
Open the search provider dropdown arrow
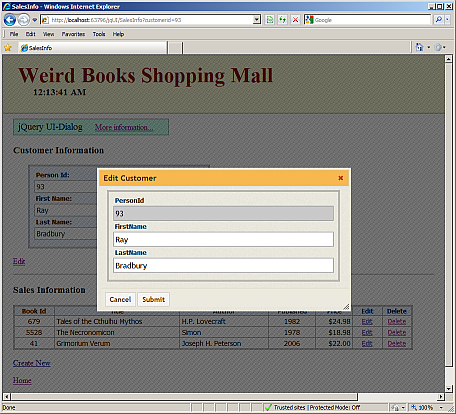click(x=447, y=20)
